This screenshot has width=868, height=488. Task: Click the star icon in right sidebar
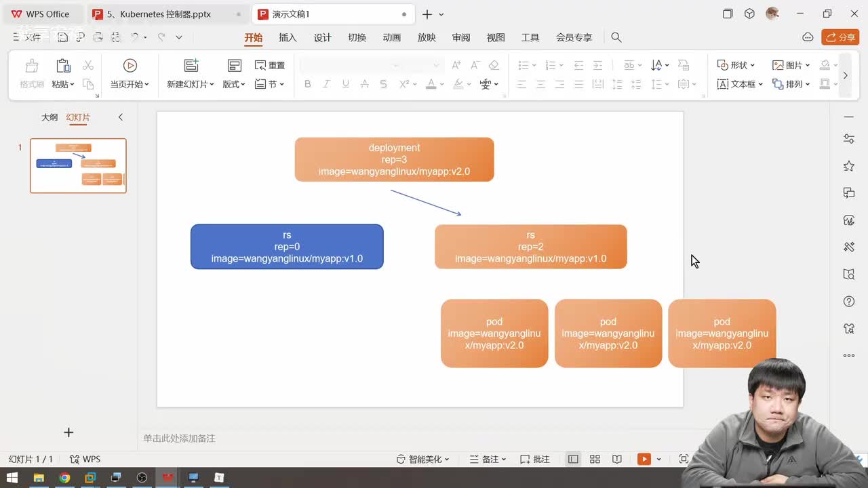[849, 166]
